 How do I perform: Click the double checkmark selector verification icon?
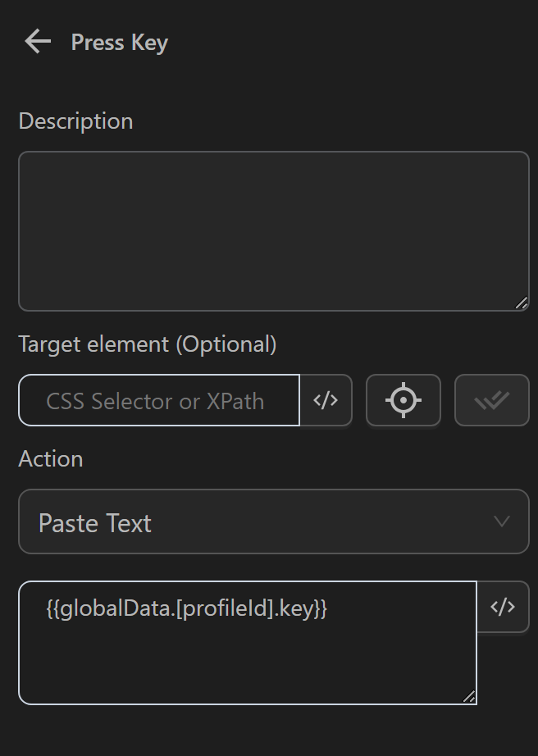point(491,400)
